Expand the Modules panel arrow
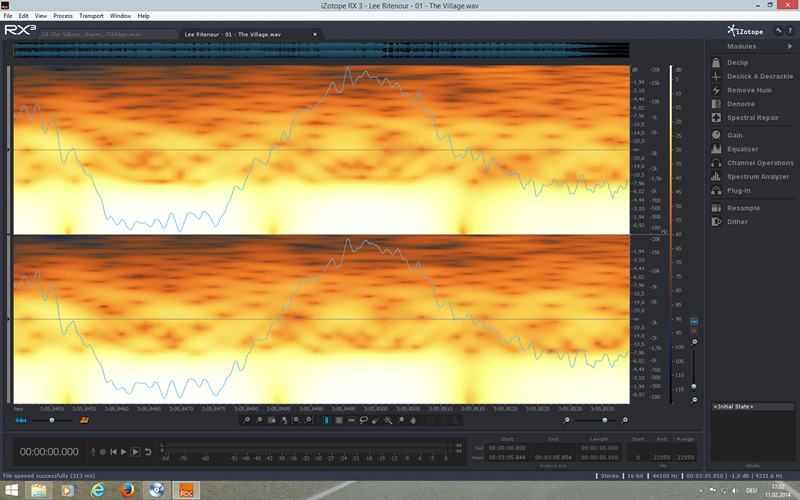 click(x=790, y=46)
